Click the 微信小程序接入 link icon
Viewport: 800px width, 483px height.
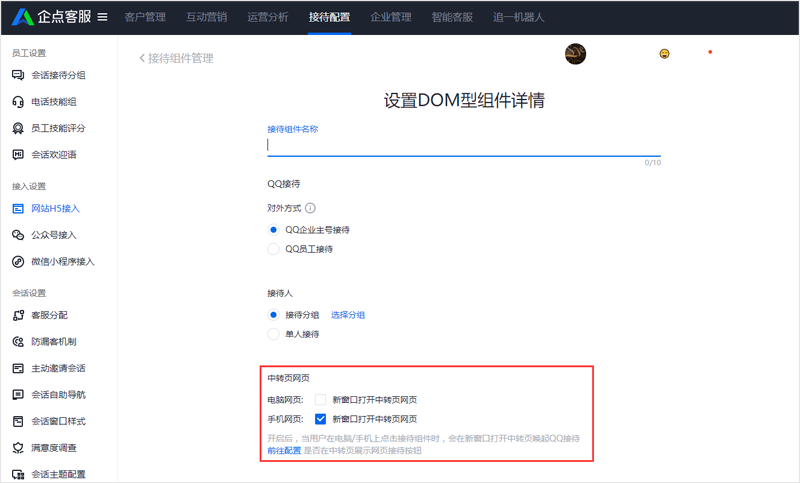(18, 262)
